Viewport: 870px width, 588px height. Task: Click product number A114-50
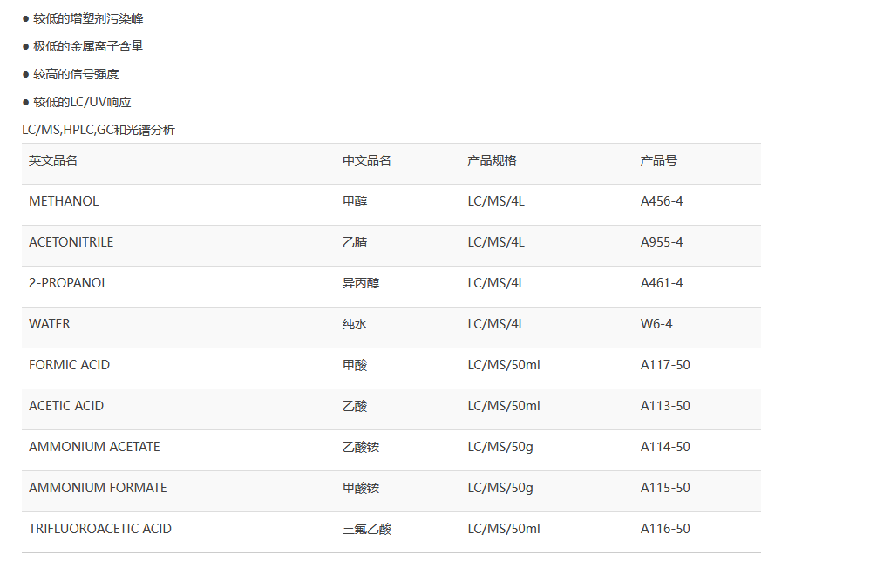click(x=665, y=447)
